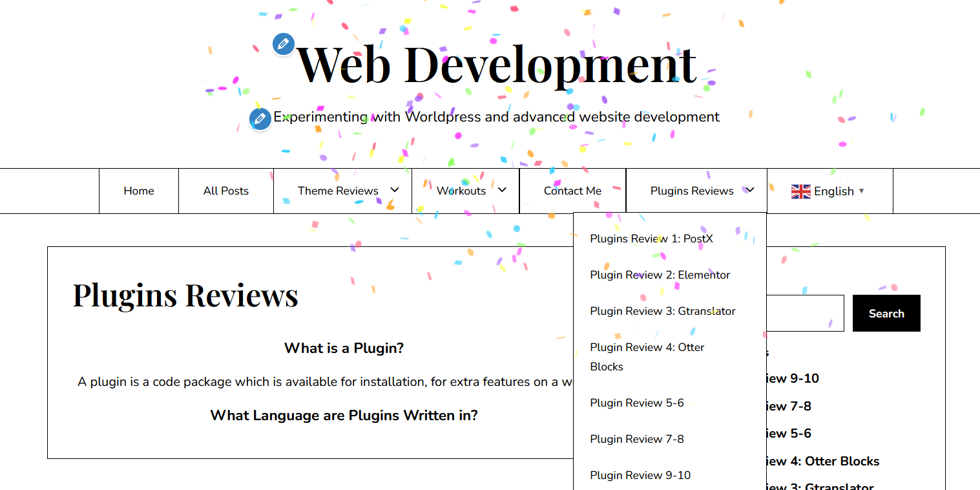Pick Plugin Review 4: Otter Blocks in dropdown menu
The image size is (980, 490).
tap(647, 356)
